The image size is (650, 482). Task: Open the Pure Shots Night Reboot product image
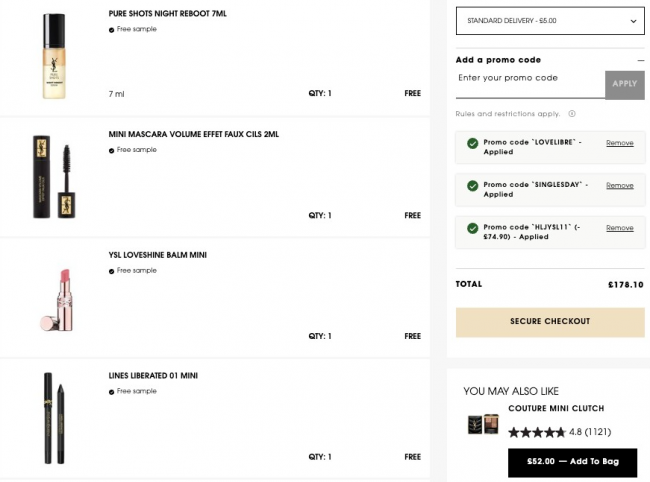click(53, 56)
